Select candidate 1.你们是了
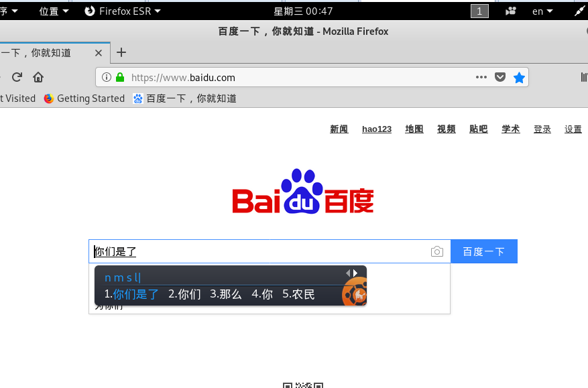Viewport: 588px width, 388px height. click(x=131, y=294)
